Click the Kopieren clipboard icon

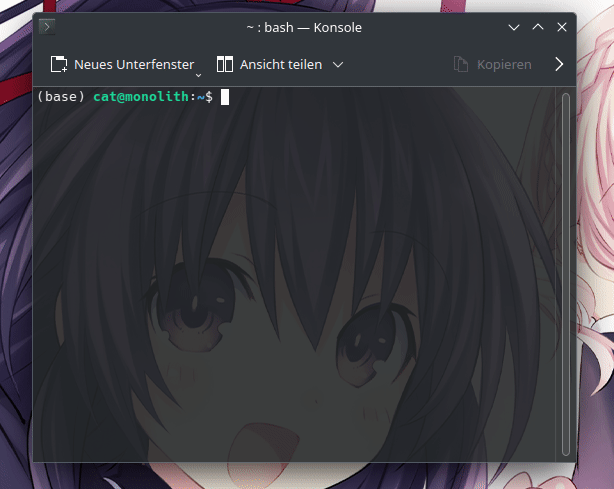(461, 64)
